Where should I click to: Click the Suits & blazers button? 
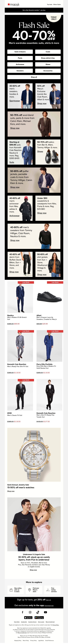coord(20,52)
